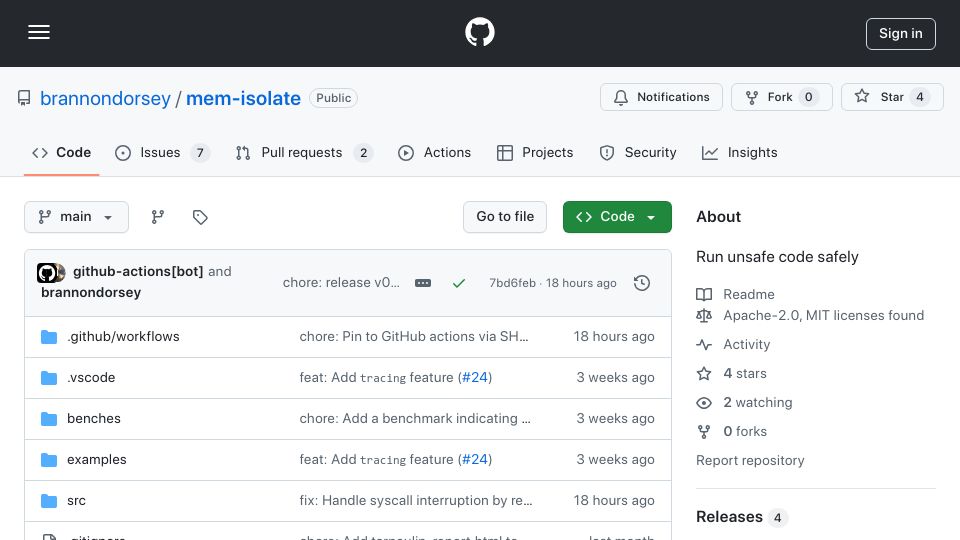This screenshot has height=540, width=960.
Task: Open the Security tab
Action: point(637,152)
